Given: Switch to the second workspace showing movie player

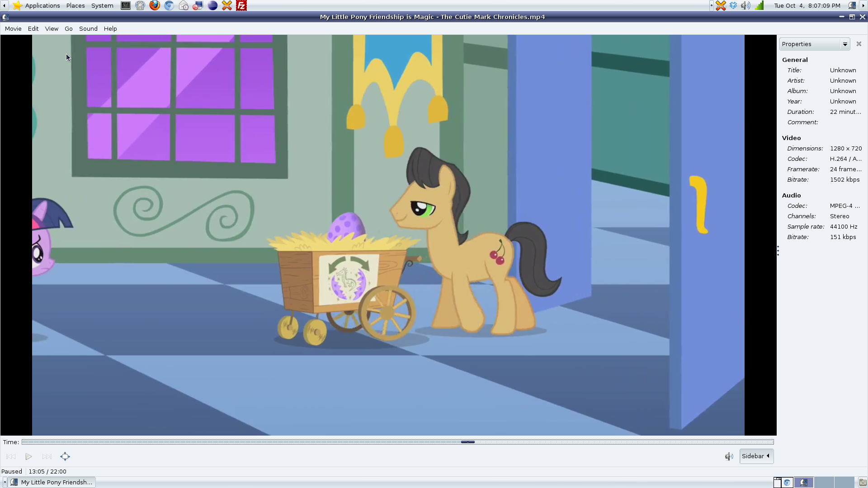Looking at the screenshot, I should (x=803, y=482).
